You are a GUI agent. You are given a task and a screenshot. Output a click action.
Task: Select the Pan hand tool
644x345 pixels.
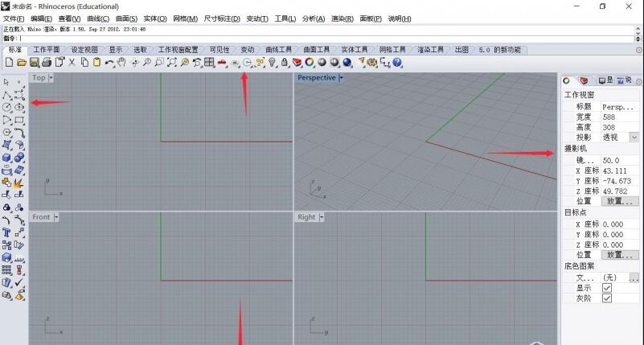[x=121, y=62]
